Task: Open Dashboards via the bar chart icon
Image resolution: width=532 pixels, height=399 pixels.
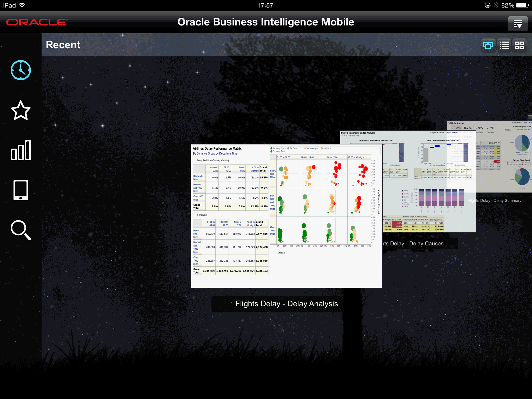Action: pyautogui.click(x=21, y=150)
